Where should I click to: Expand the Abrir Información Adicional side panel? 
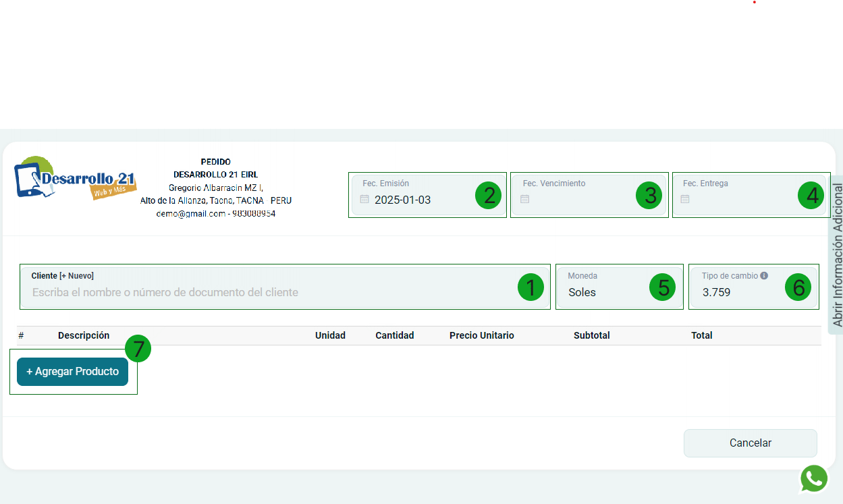pos(836,255)
